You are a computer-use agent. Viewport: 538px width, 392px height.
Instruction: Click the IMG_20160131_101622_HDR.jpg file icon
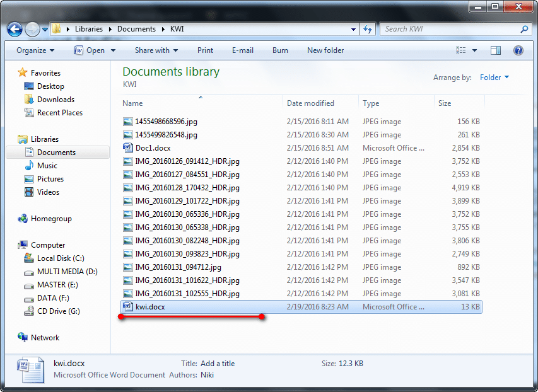pos(128,280)
